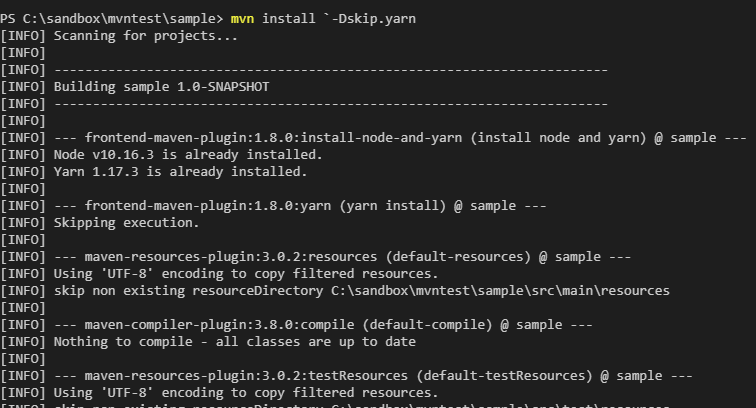Screen dimensions: 756x408
Task: Click the yellow mvn command word
Action: [x=242, y=19]
